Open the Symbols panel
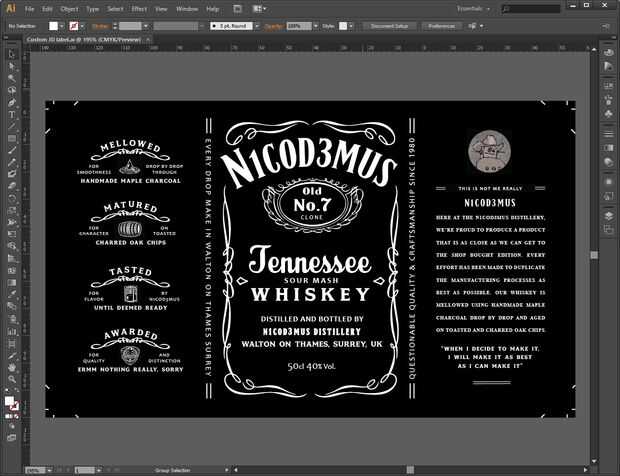Image resolution: width=620 pixels, height=476 pixels. pos(609,114)
